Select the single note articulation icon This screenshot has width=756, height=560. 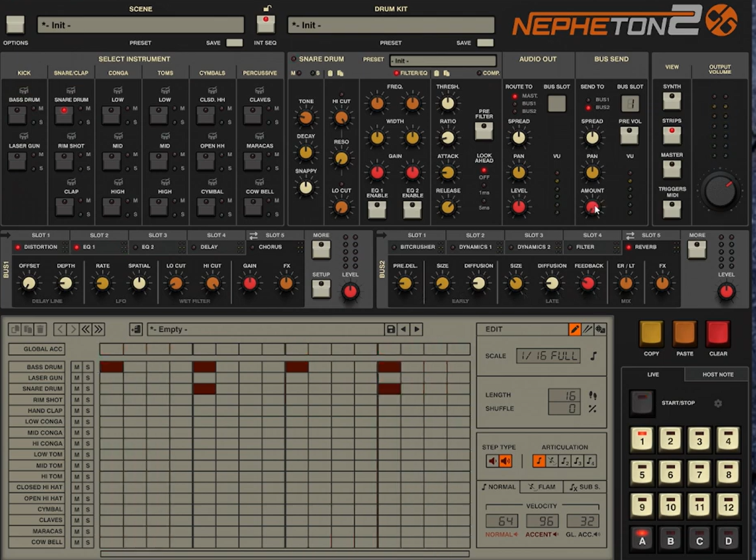pos(539,461)
